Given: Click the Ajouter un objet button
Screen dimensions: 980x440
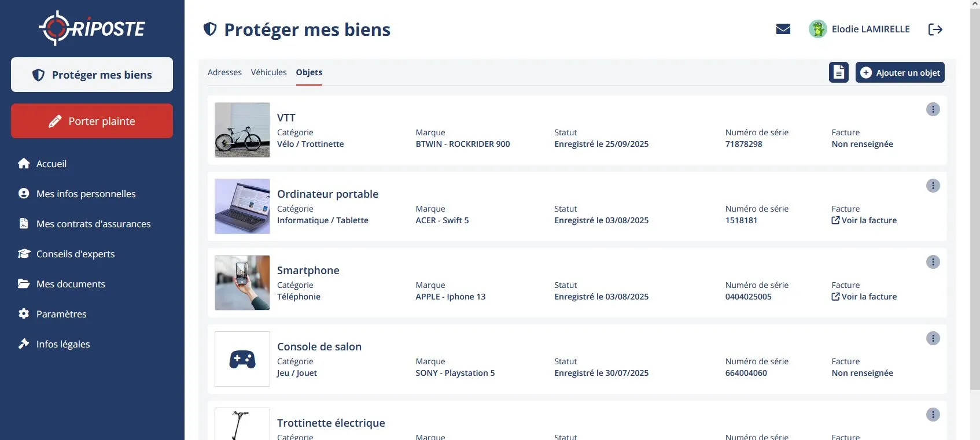Looking at the screenshot, I should 900,72.
